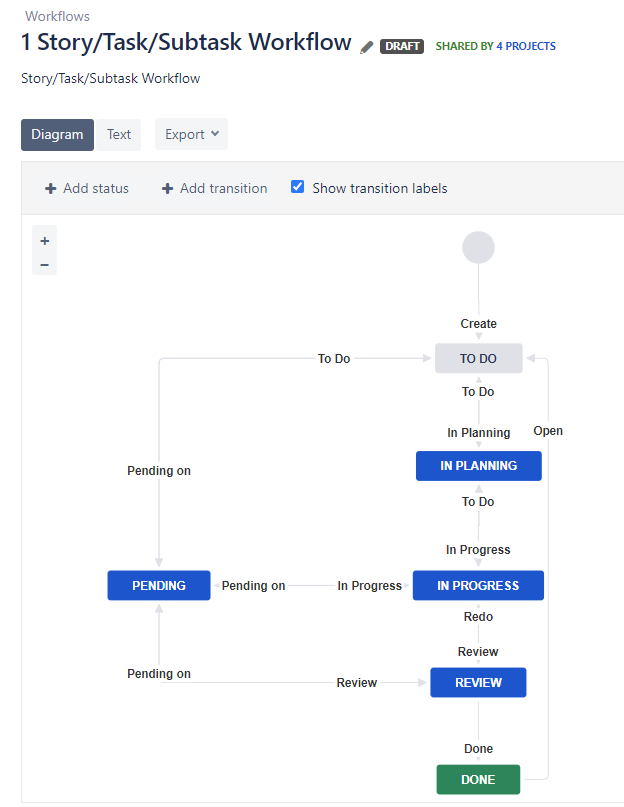The height and width of the screenshot is (807, 624).
Task: Toggle Show transition labels checkbox
Action: 297,187
